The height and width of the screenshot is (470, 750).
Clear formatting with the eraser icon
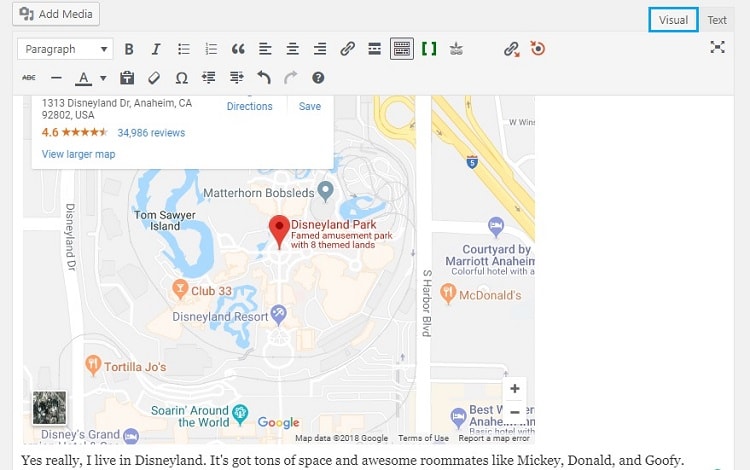point(154,77)
